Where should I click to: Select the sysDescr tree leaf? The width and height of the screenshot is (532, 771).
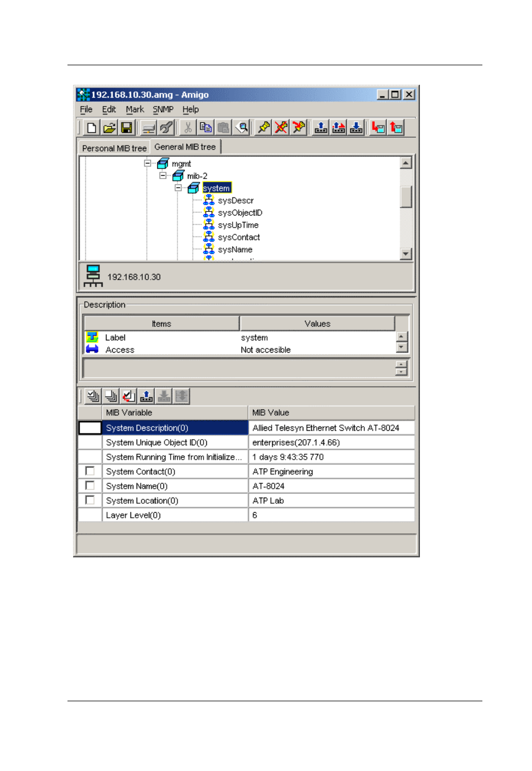[235, 200]
